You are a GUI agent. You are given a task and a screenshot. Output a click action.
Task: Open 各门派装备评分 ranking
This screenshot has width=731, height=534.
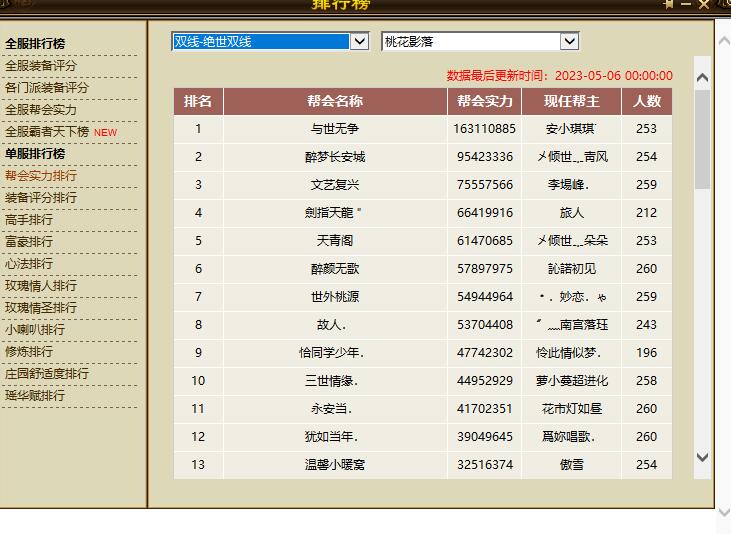click(x=47, y=88)
